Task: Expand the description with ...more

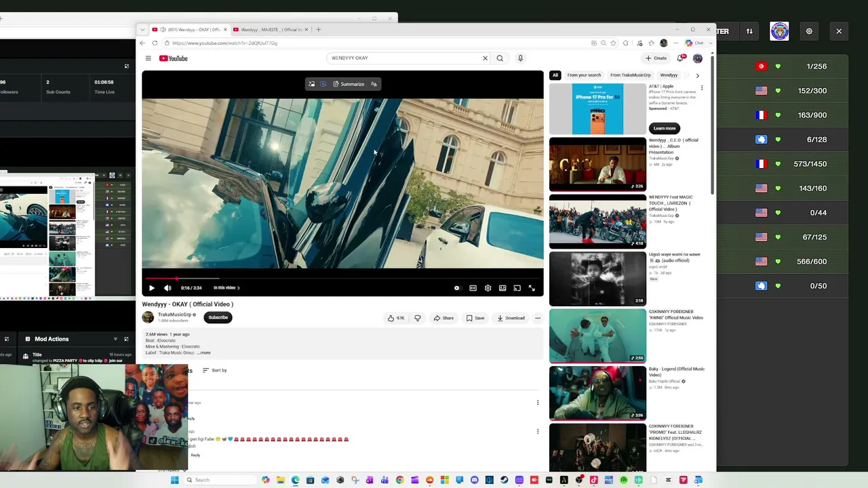Action: [204, 353]
